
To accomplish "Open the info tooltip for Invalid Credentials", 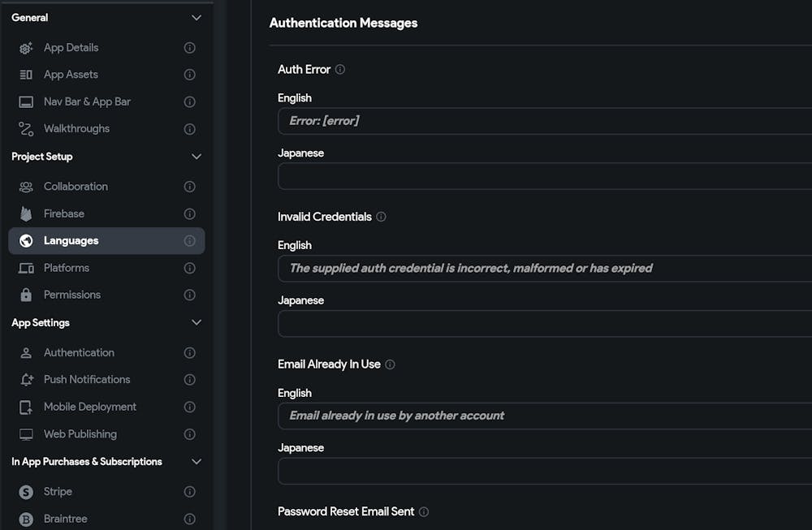I will (382, 217).
